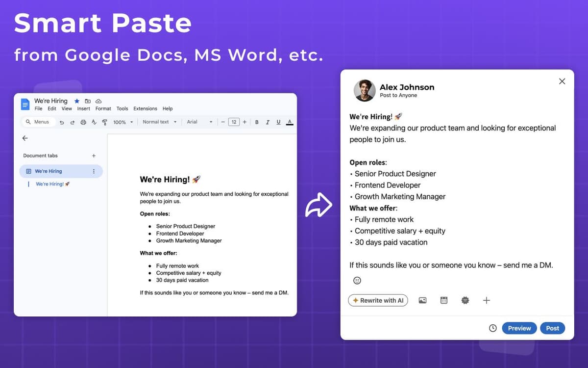Image resolution: width=588 pixels, height=368 pixels.
Task: Open the Normal text style dropdown
Action: click(x=160, y=122)
